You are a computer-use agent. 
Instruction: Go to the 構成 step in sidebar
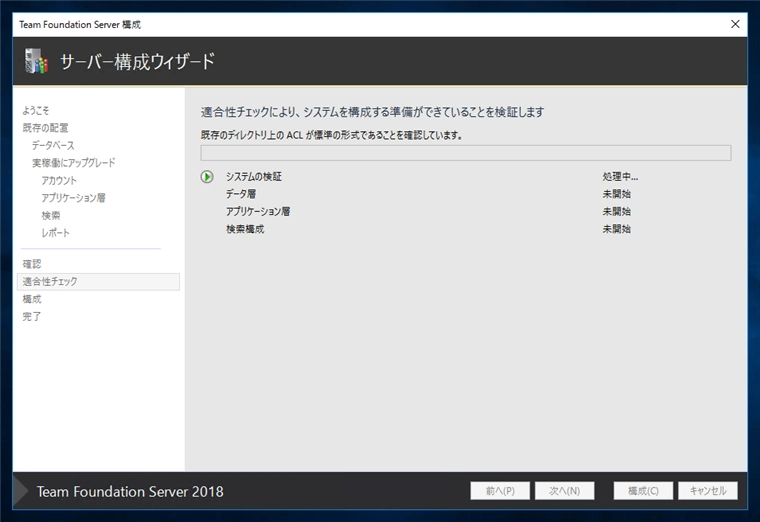pyautogui.click(x=32, y=299)
